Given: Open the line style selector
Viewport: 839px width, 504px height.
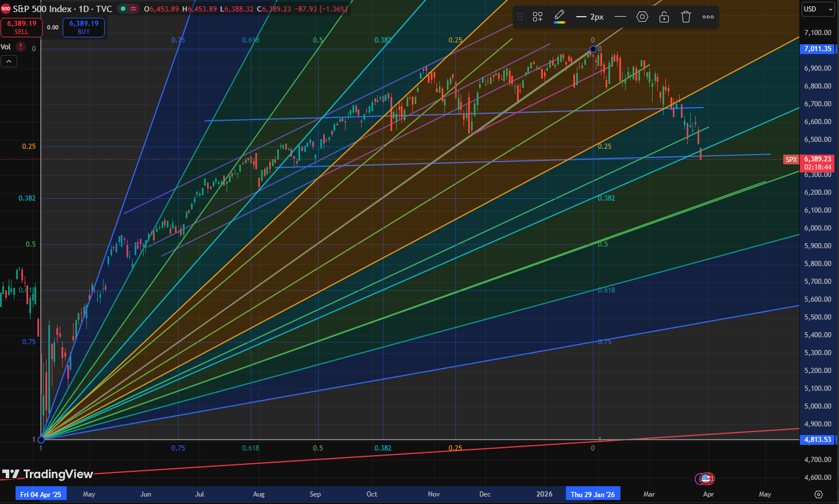Looking at the screenshot, I should click(x=620, y=17).
